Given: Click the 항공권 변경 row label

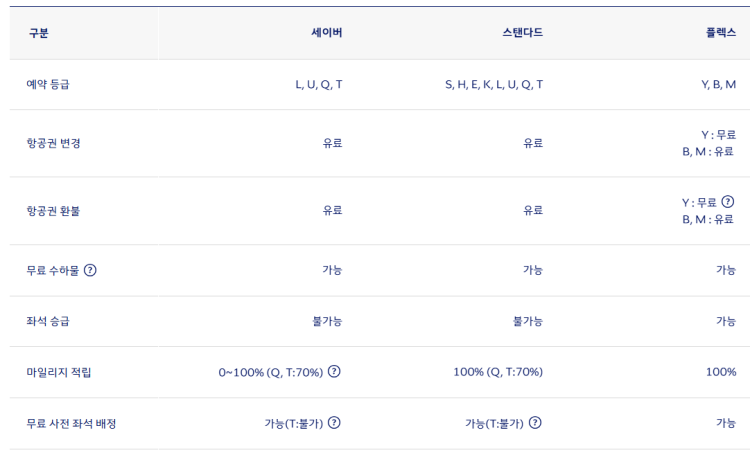Looking at the screenshot, I should click(x=53, y=143).
